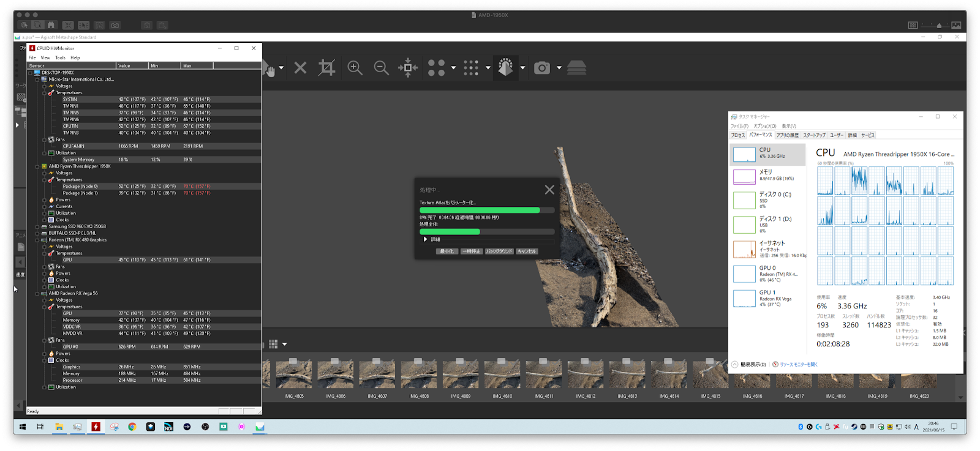
Task: Open the Windows Start menu
Action: point(23,427)
